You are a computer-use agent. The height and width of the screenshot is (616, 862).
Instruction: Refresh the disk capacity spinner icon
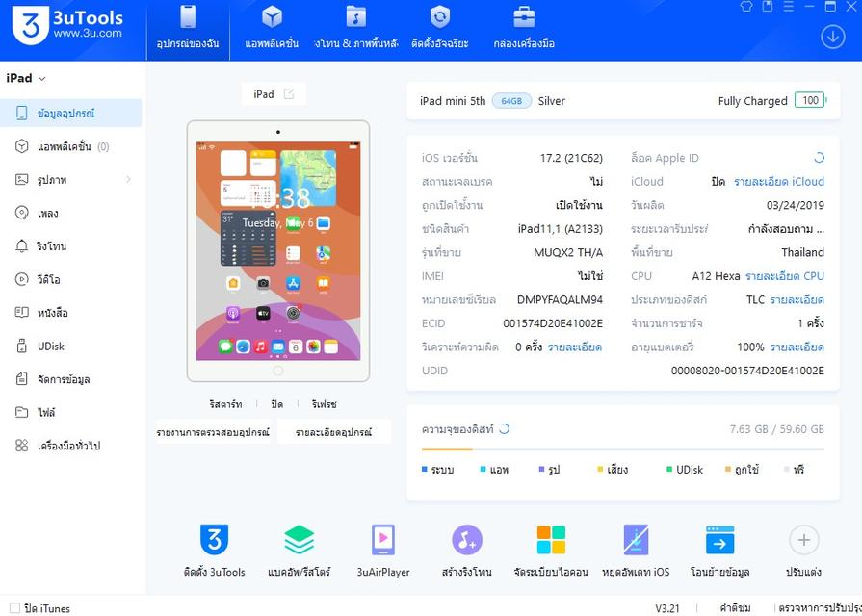[504, 428]
